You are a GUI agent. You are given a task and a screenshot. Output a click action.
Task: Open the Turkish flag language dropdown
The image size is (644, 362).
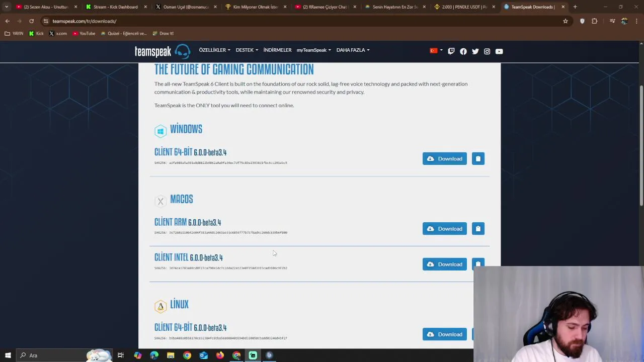click(x=436, y=51)
